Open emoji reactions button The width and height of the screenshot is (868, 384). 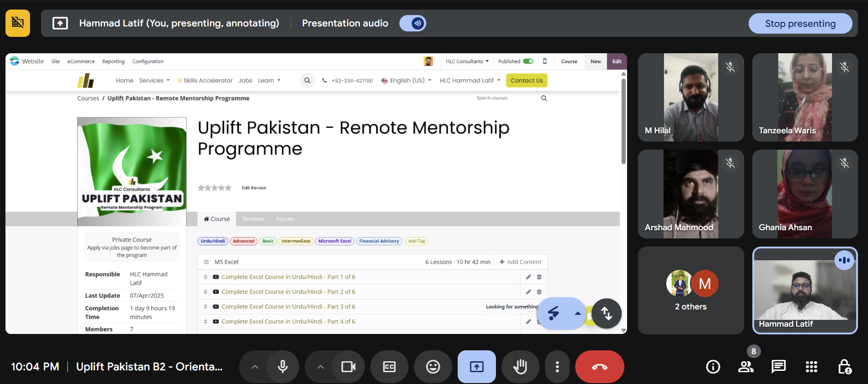(x=433, y=367)
